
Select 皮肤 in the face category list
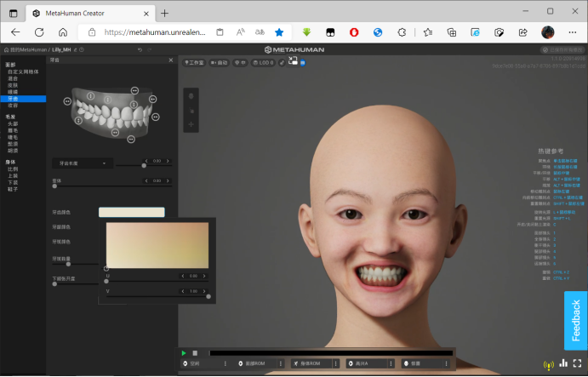(x=13, y=85)
